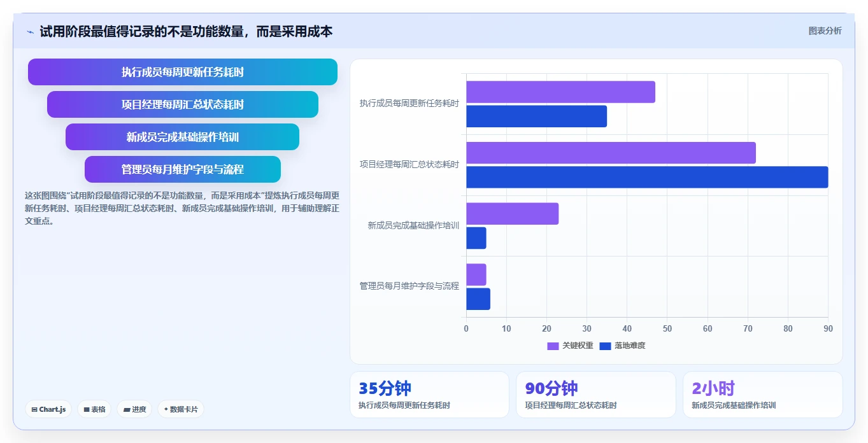
Task: Click the title icon beside the heading
Action: tap(30, 32)
